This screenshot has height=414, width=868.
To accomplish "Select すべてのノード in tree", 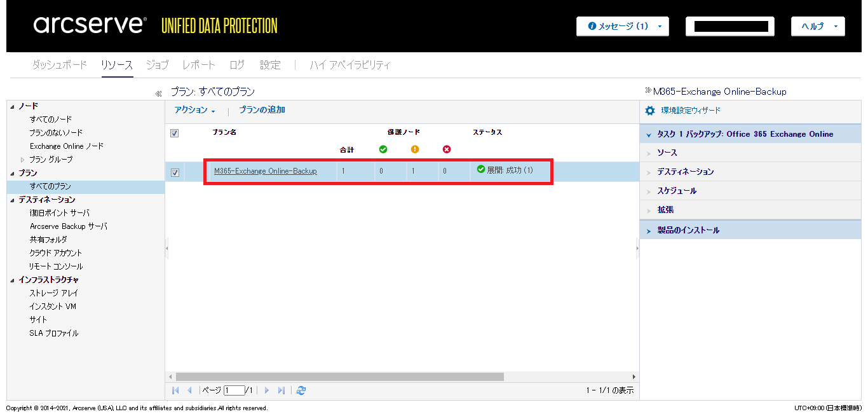I will click(x=51, y=120).
